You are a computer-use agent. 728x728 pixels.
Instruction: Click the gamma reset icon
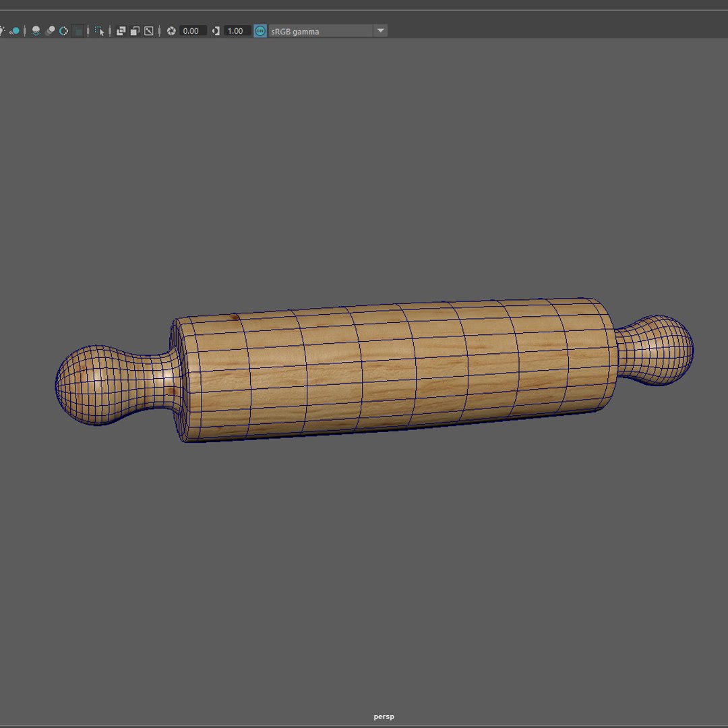(216, 31)
